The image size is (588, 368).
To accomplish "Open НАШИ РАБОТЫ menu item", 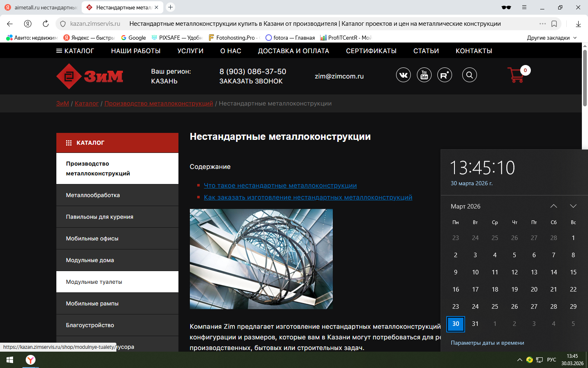I will (x=136, y=51).
